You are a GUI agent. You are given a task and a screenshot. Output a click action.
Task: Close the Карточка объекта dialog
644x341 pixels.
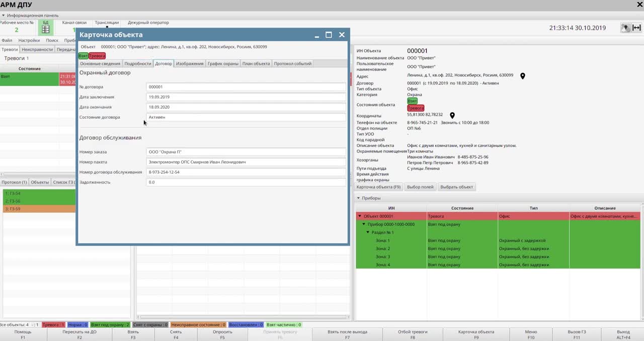(342, 35)
